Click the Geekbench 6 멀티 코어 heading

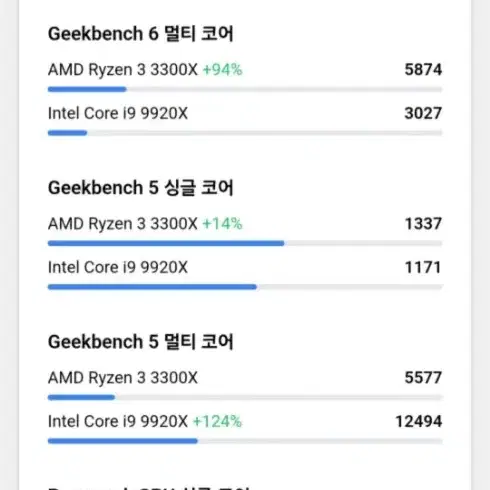(x=140, y=34)
